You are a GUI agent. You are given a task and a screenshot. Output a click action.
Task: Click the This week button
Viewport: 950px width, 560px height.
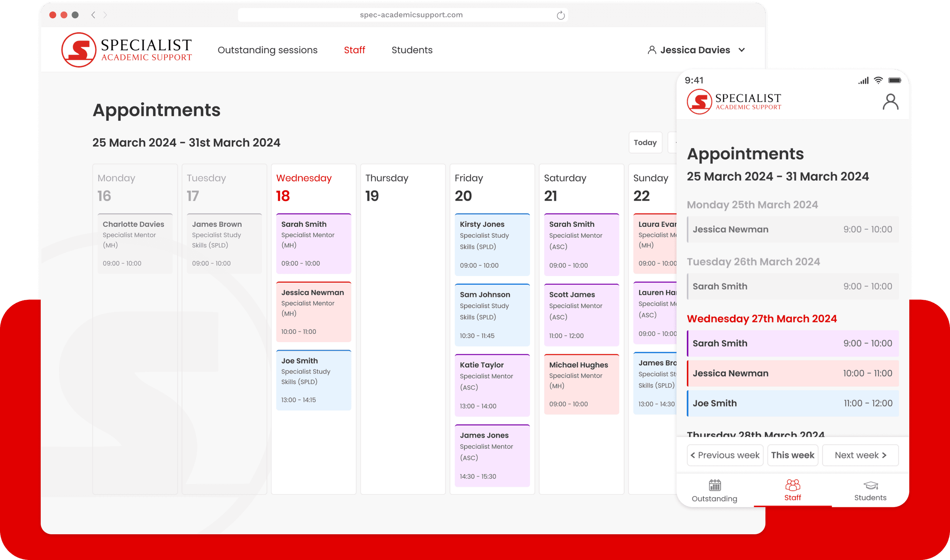[x=792, y=455]
